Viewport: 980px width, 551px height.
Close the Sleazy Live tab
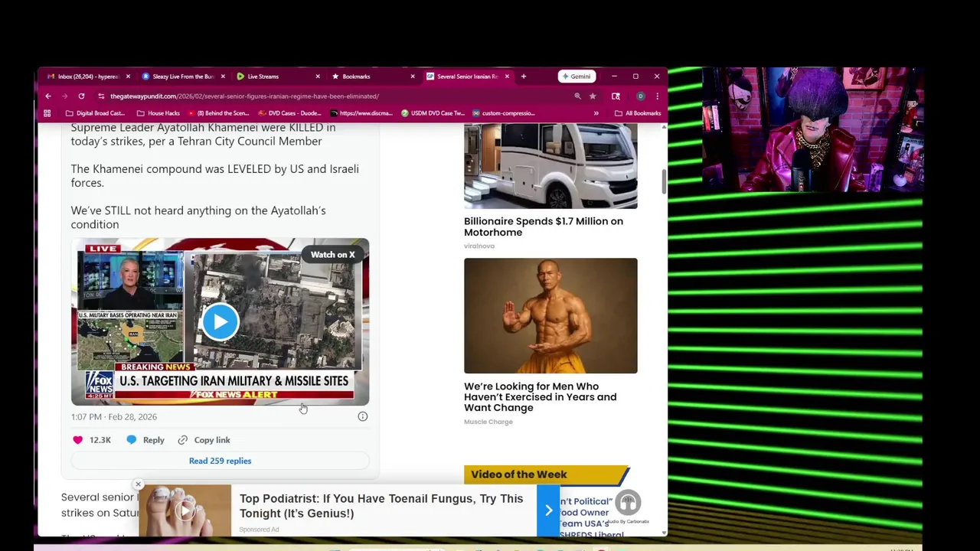click(x=223, y=77)
